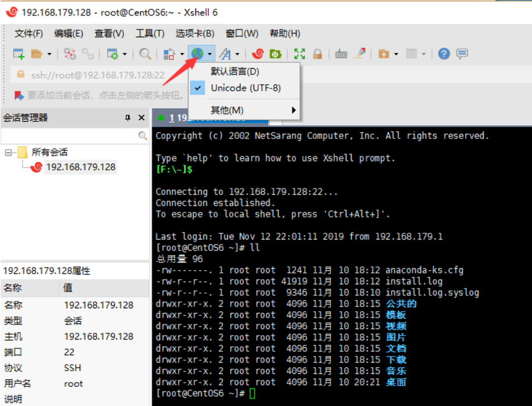Click the magnifier Find icon in toolbar

[145, 54]
